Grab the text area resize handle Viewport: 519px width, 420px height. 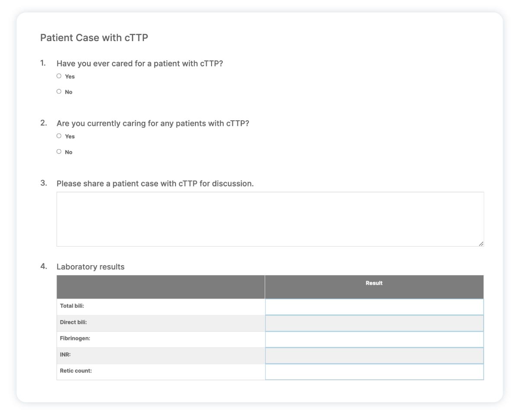click(x=481, y=244)
